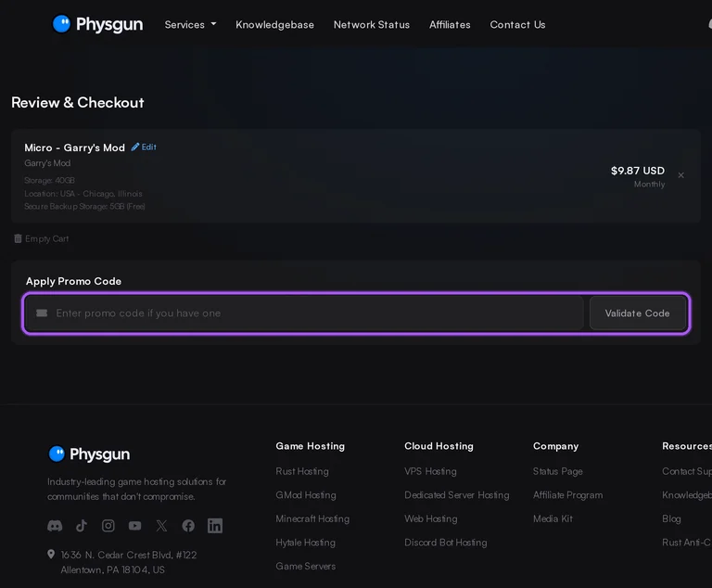
Task: Open the Blog footer link
Action: coord(671,518)
